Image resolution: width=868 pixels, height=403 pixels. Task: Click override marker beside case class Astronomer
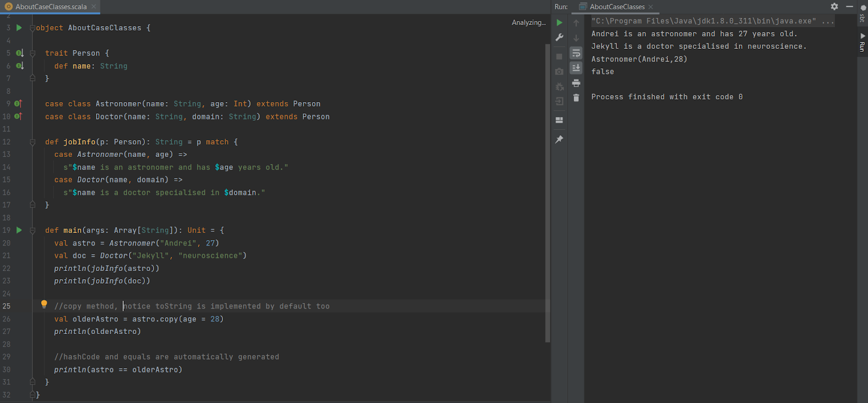click(18, 104)
